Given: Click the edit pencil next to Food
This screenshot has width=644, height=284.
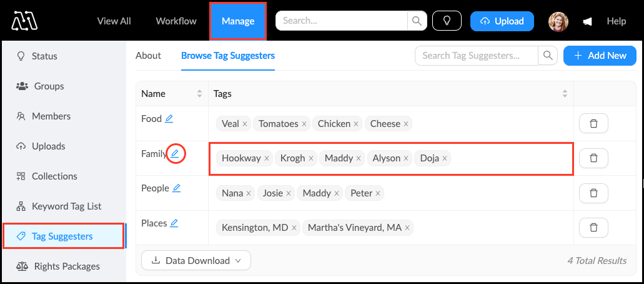Looking at the screenshot, I should [169, 118].
